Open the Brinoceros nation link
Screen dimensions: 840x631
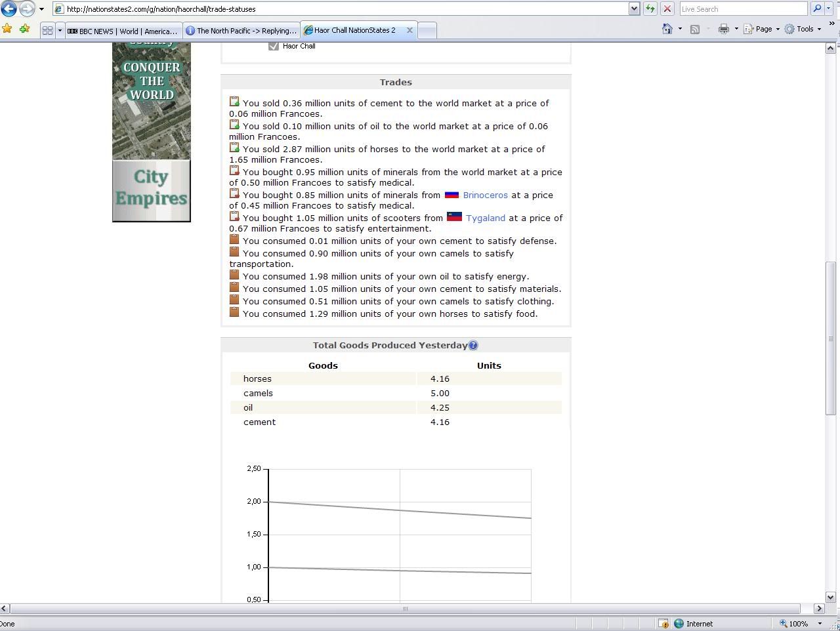coord(485,195)
